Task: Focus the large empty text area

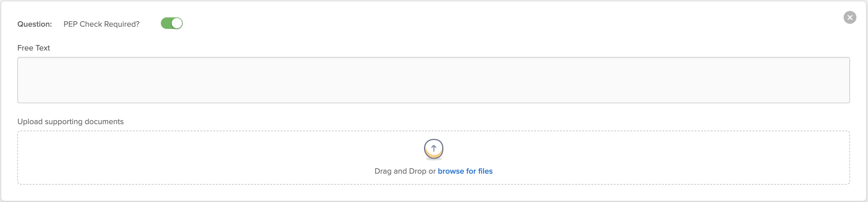Action: (433, 80)
